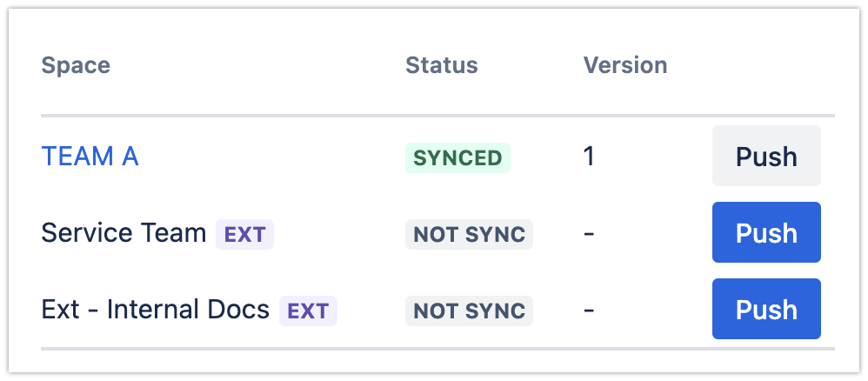The width and height of the screenshot is (868, 381).
Task: Click the EXT badge beside Ext - Internal Docs
Action: point(308,311)
